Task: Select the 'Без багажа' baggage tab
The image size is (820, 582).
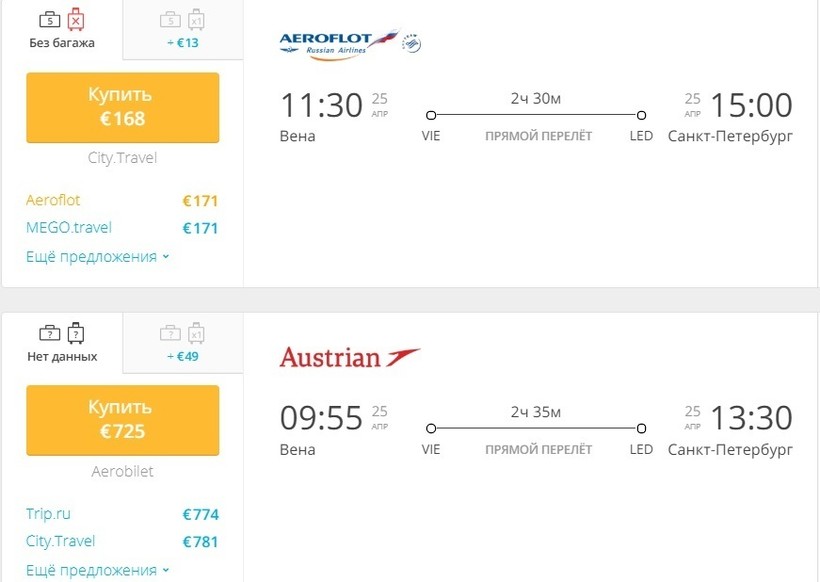Action: tap(62, 30)
